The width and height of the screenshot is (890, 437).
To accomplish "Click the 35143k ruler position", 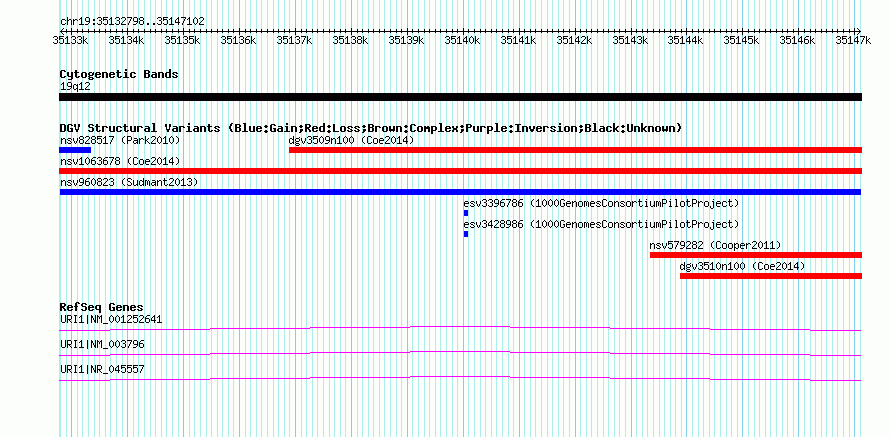I will point(630,40).
